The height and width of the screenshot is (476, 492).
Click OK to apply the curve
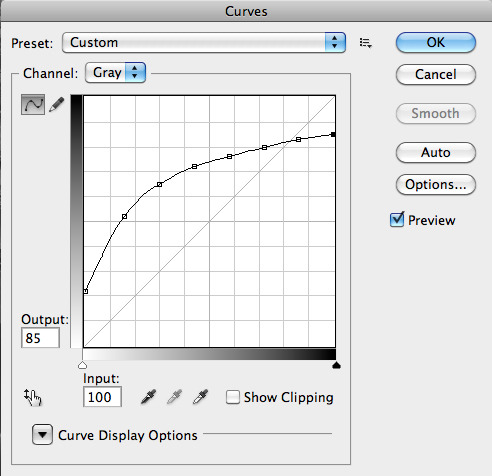(x=436, y=43)
